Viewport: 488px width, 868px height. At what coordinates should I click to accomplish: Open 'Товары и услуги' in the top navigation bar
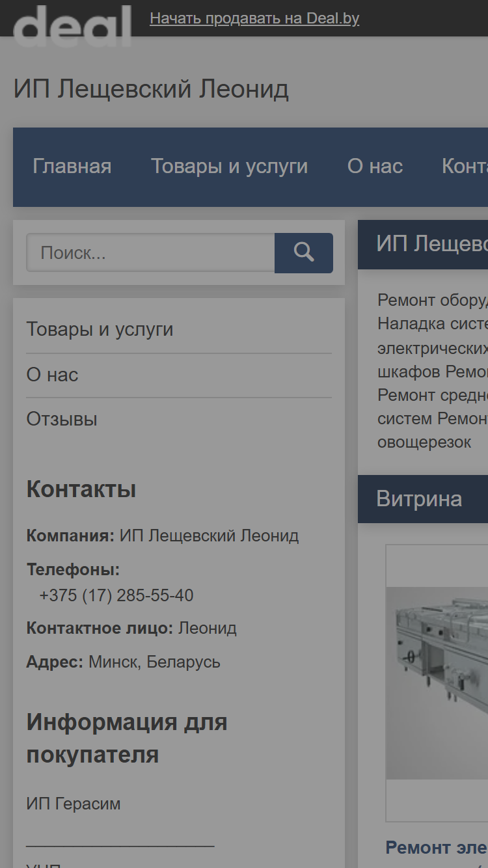pyautogui.click(x=229, y=167)
